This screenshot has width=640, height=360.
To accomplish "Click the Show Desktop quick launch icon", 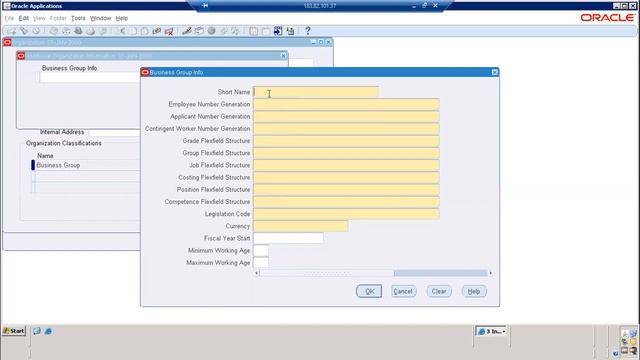I will (37, 331).
